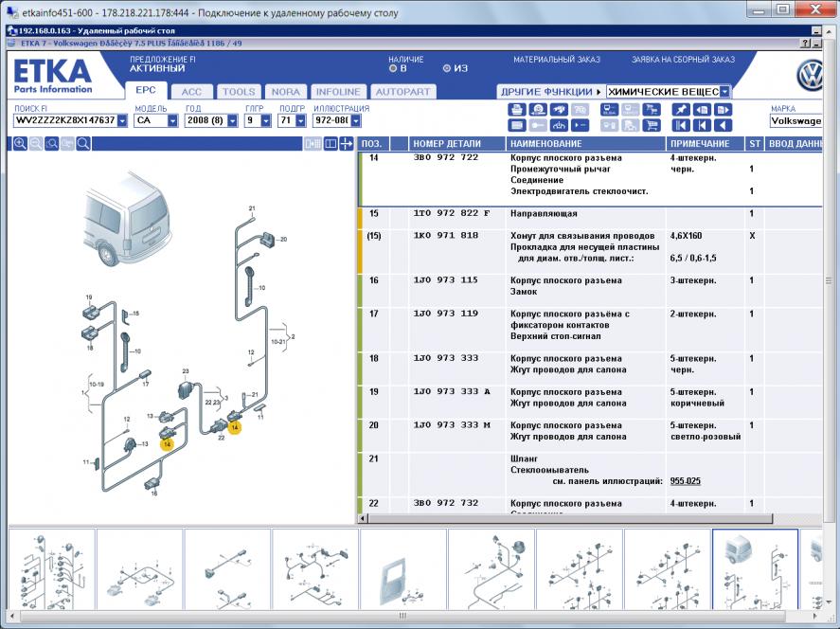Select the 'В' availability radio button

pos(393,68)
